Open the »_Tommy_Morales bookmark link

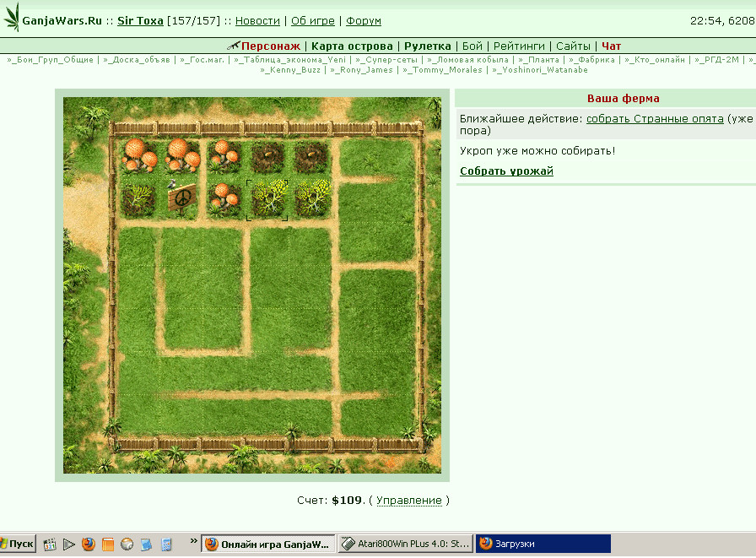442,70
